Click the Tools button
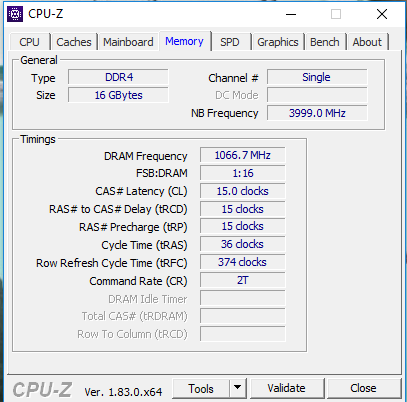The height and width of the screenshot is (402, 407). 201,388
